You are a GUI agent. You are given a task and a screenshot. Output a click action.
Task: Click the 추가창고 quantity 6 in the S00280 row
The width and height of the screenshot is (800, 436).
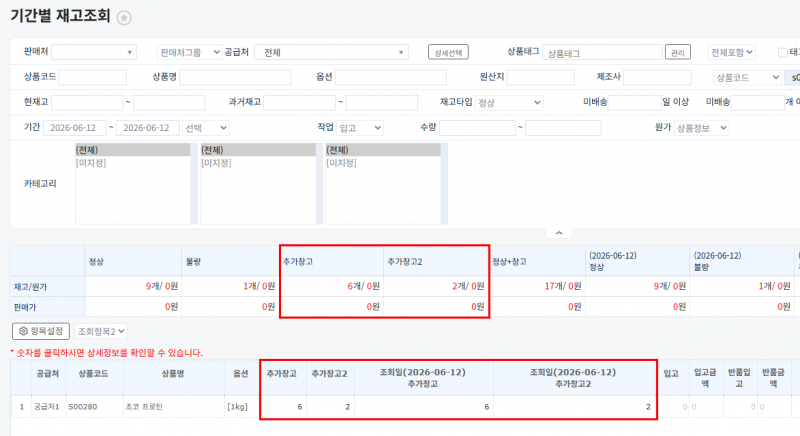tap(299, 406)
